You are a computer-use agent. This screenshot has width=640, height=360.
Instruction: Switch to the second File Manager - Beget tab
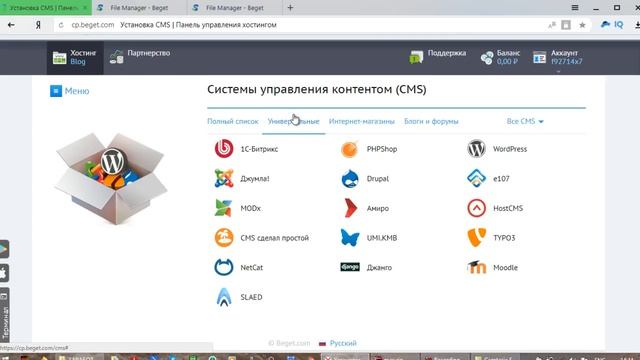click(235, 8)
